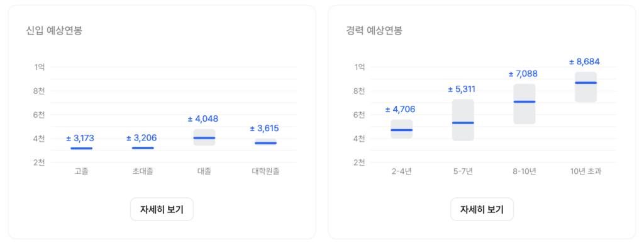
Task: Select the 고졸 salary bar marker
Action: (81, 148)
